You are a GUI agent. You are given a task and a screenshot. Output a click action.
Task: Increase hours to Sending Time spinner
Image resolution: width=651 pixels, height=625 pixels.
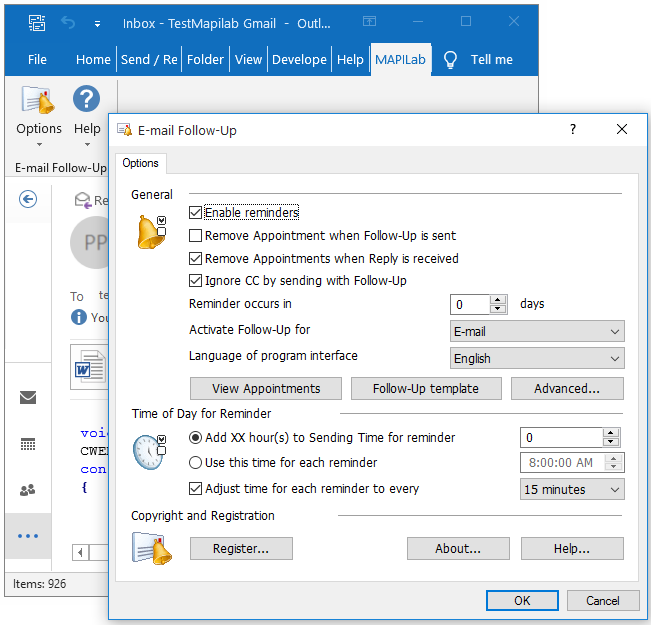click(x=610, y=432)
